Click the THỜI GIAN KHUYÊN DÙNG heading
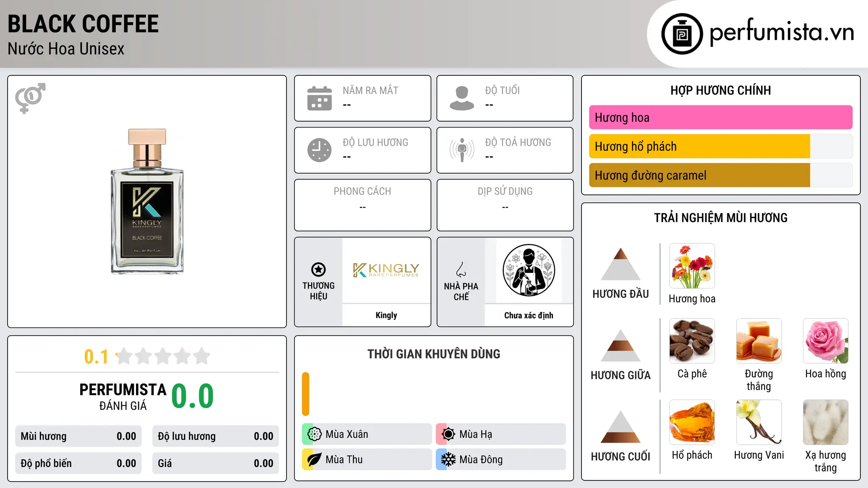This screenshot has width=868, height=488. pyautogui.click(x=434, y=354)
